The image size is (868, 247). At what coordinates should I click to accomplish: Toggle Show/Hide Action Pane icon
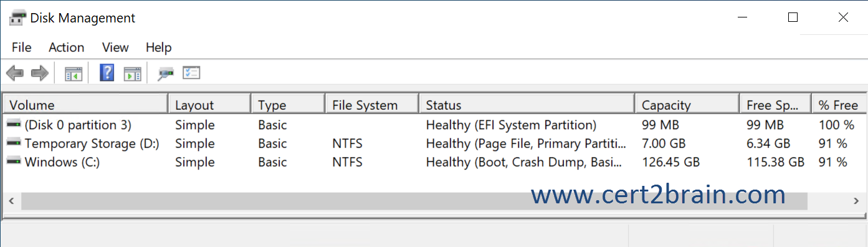(x=132, y=74)
